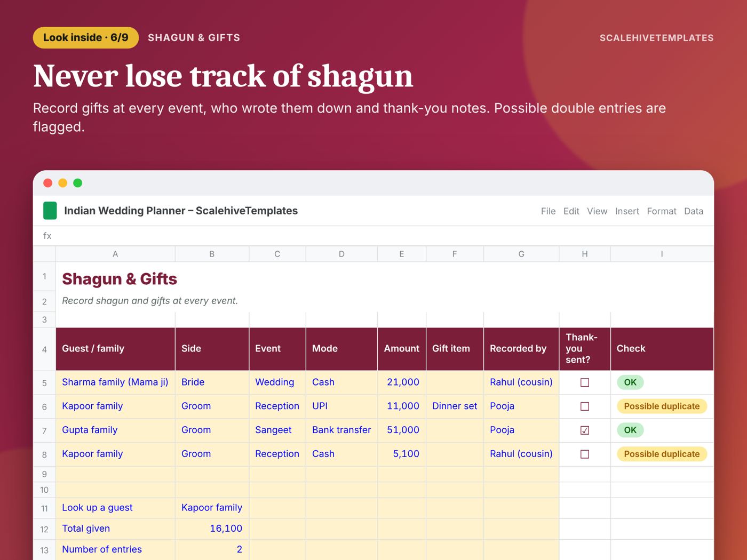Click the yellow minimize window dot

click(62, 183)
